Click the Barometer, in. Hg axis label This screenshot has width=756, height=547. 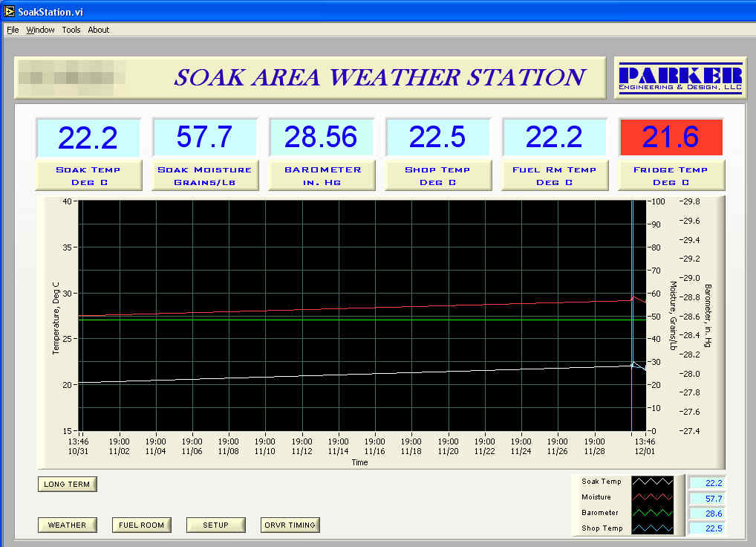tap(708, 315)
